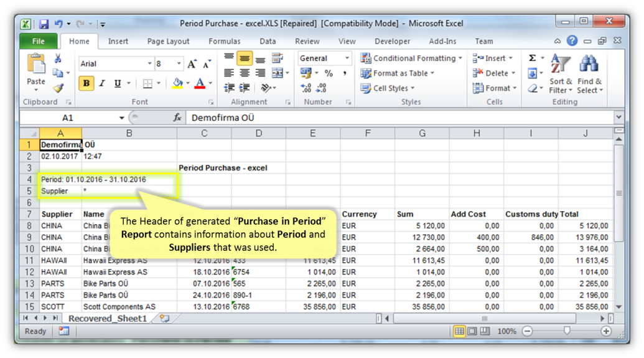Viewport: 644px width, 358px height.
Task: Decrease font size with the small A
Action: click(207, 64)
